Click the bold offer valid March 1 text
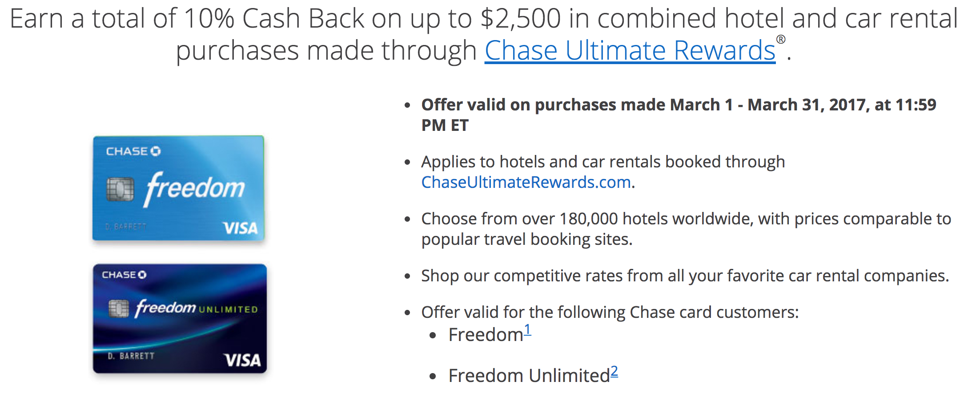The image size is (980, 398). point(679,115)
